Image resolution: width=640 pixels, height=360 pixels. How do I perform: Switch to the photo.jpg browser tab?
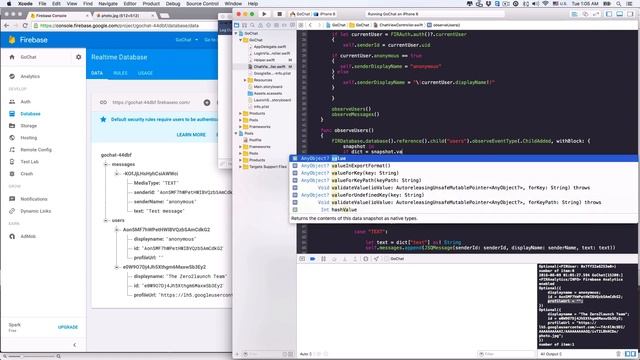[124, 16]
